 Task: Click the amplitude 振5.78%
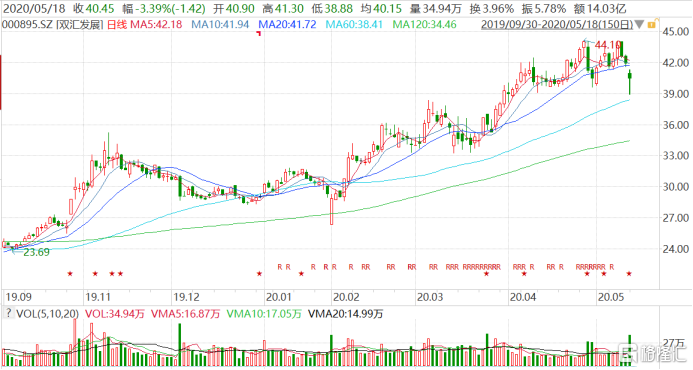544,8
